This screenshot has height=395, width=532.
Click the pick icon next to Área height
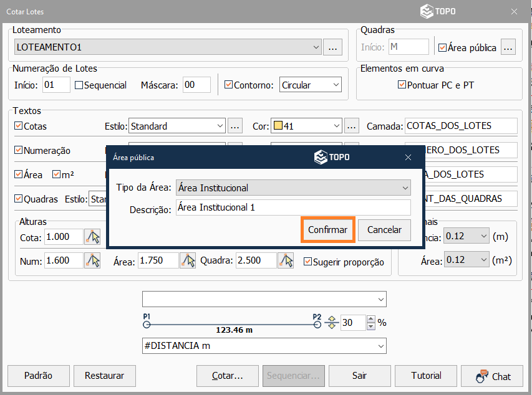coord(188,261)
